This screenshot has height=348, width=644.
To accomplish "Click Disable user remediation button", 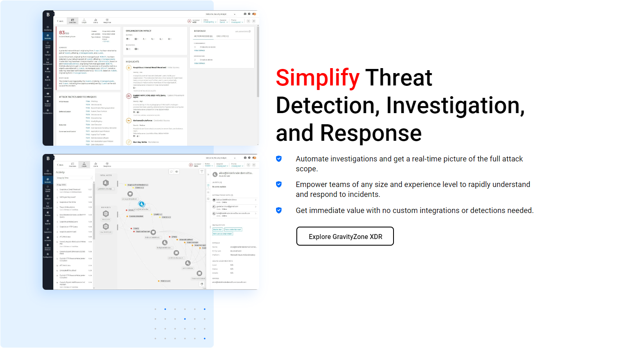I will click(218, 230).
